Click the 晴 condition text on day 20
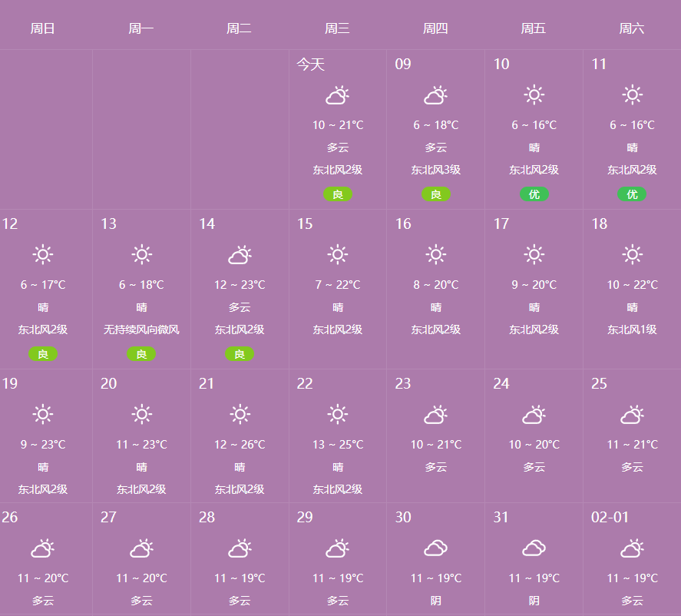 (x=141, y=468)
